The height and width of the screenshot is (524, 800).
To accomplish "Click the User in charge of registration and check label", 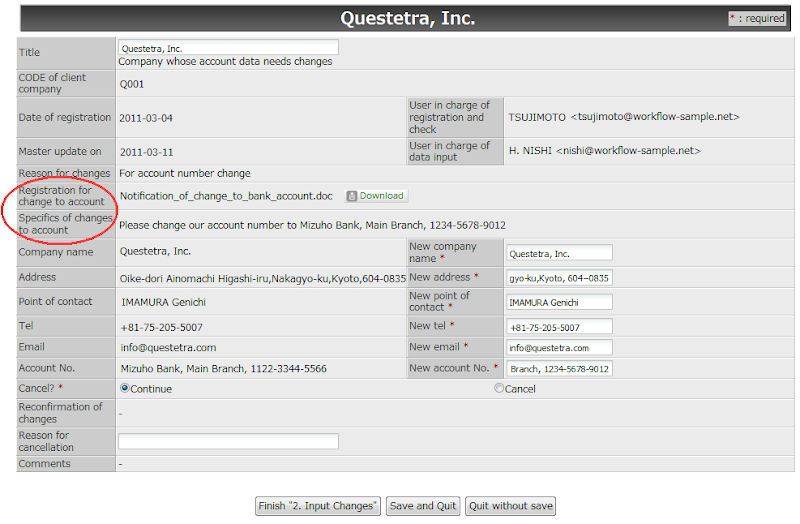I will pyautogui.click(x=449, y=117).
